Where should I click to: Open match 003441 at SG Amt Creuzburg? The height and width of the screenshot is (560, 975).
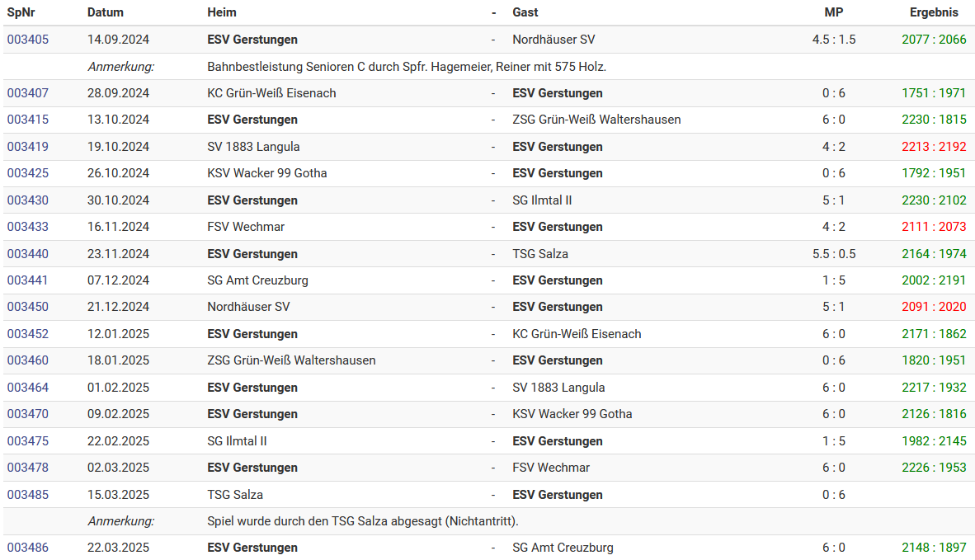(x=28, y=280)
